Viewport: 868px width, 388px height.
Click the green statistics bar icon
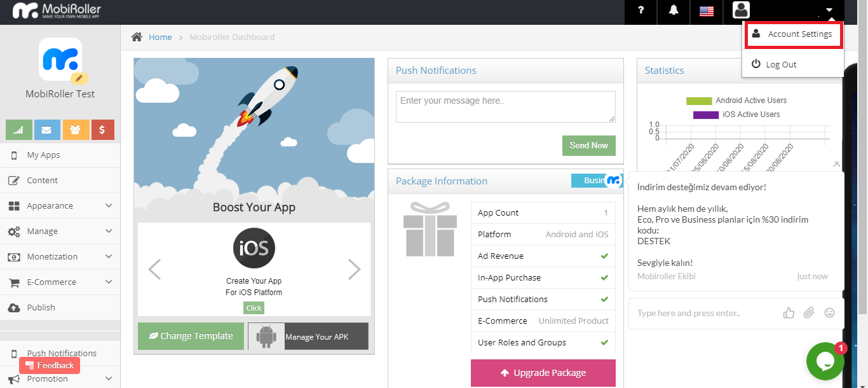point(18,130)
